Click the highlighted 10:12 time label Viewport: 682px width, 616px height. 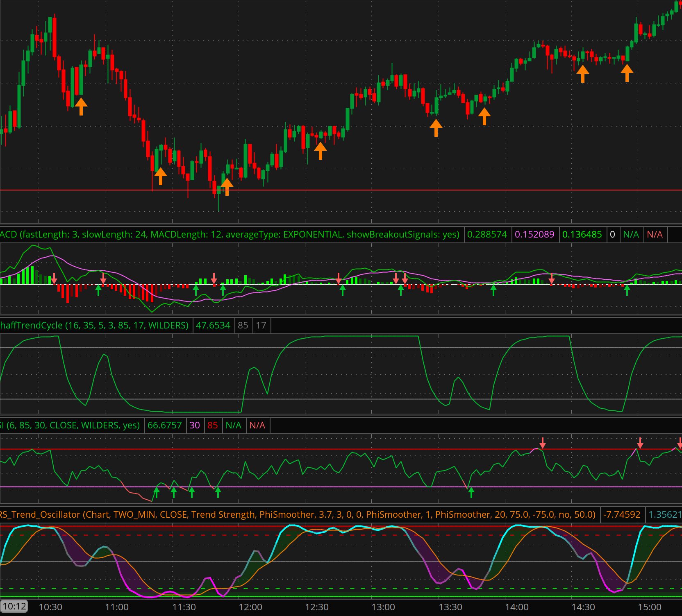point(14,607)
